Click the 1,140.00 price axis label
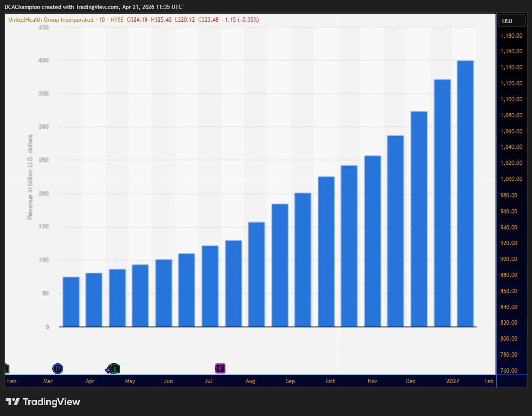The width and height of the screenshot is (532, 416). (x=511, y=67)
